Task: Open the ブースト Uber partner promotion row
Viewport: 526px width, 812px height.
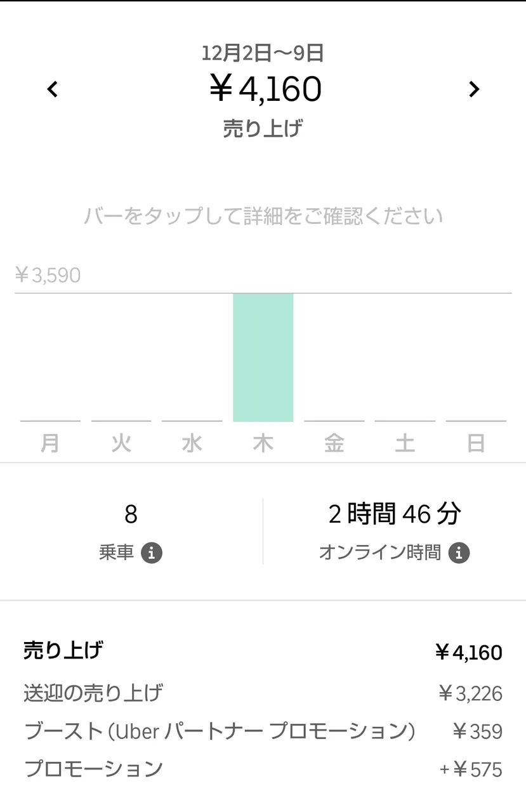Action: coord(263,731)
